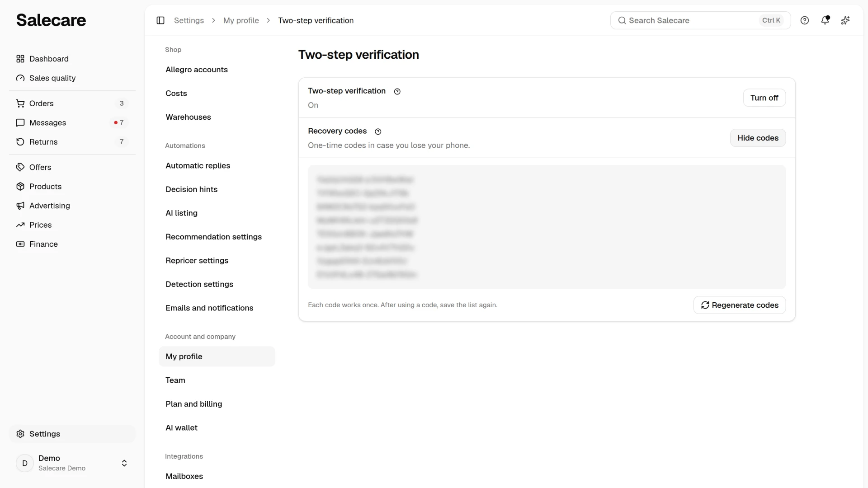
Task: Open Advertising in the sidebar
Action: click(72, 206)
